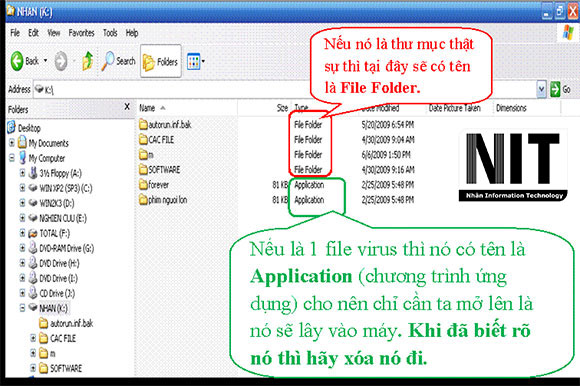
Task: Expand the NGHIEN CUU (E:) node
Action: tap(22, 218)
